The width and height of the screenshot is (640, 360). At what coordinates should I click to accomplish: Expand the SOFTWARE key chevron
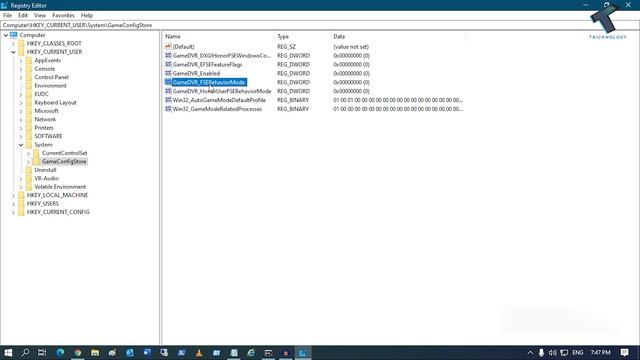[x=21, y=136]
